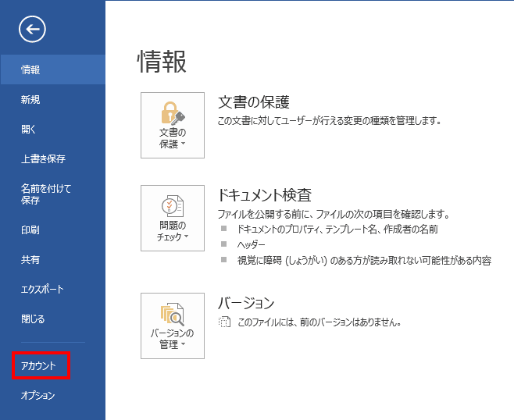Click text 'このファイルには、前のバージョンはありません。'
The image size is (514, 420).
pyautogui.click(x=319, y=322)
